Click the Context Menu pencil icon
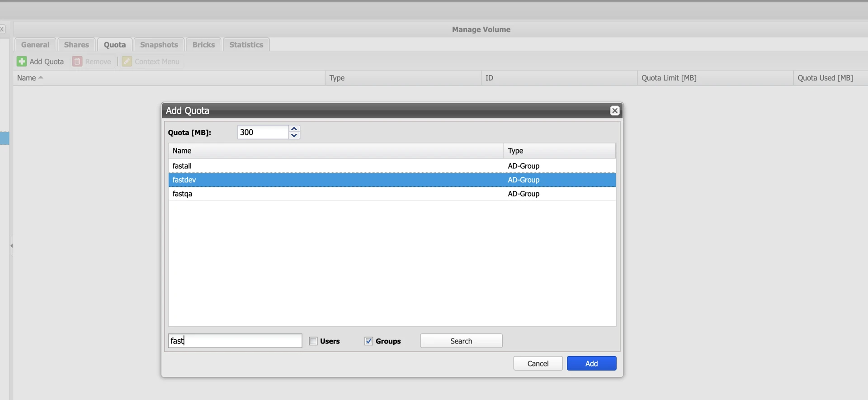Viewport: 868px width, 400px height. click(x=127, y=62)
